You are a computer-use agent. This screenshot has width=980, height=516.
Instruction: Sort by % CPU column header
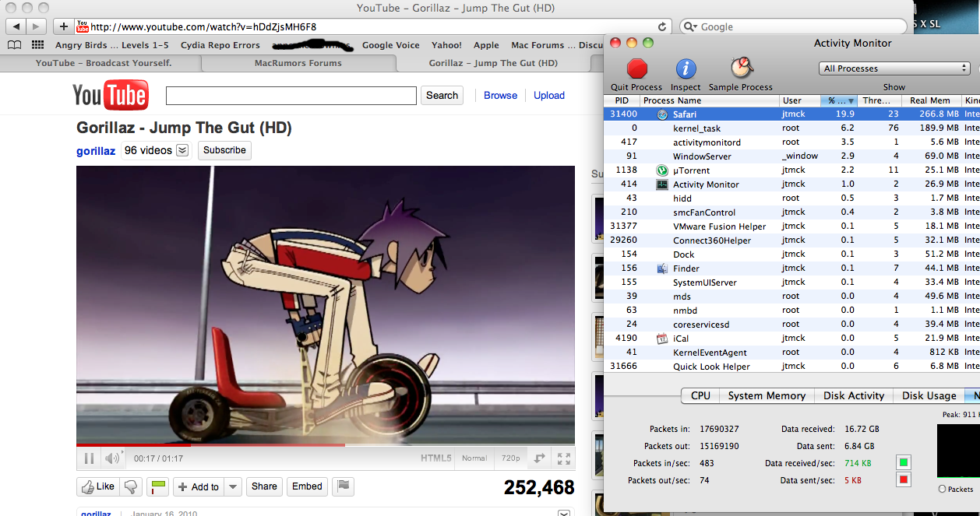click(x=840, y=100)
